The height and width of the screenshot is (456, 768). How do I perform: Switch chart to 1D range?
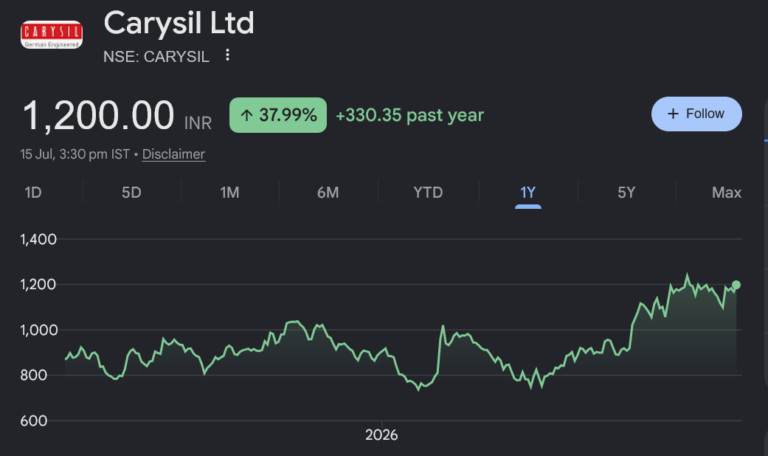point(33,192)
